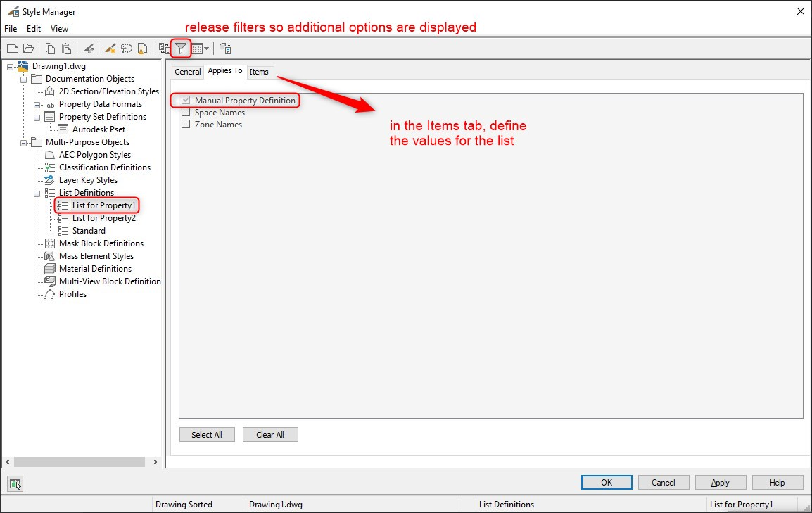Click the Classification Definitions checklist icon
The image size is (812, 513).
[x=50, y=167]
